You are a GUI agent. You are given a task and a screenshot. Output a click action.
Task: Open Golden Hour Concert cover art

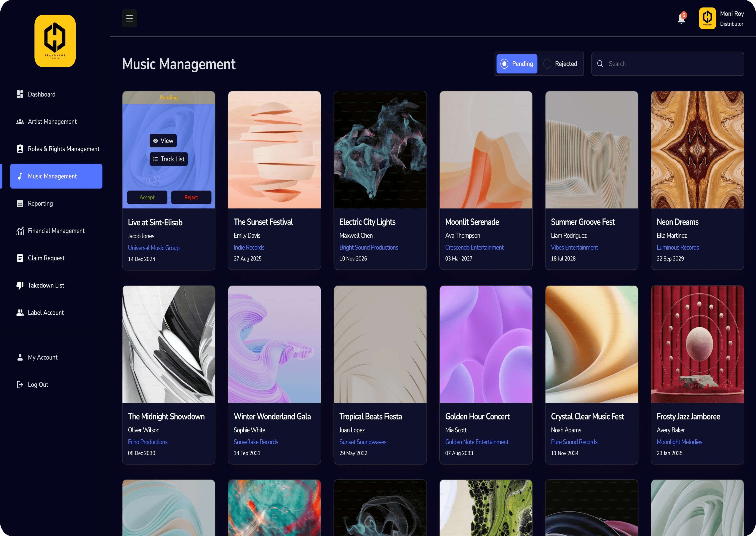click(486, 344)
